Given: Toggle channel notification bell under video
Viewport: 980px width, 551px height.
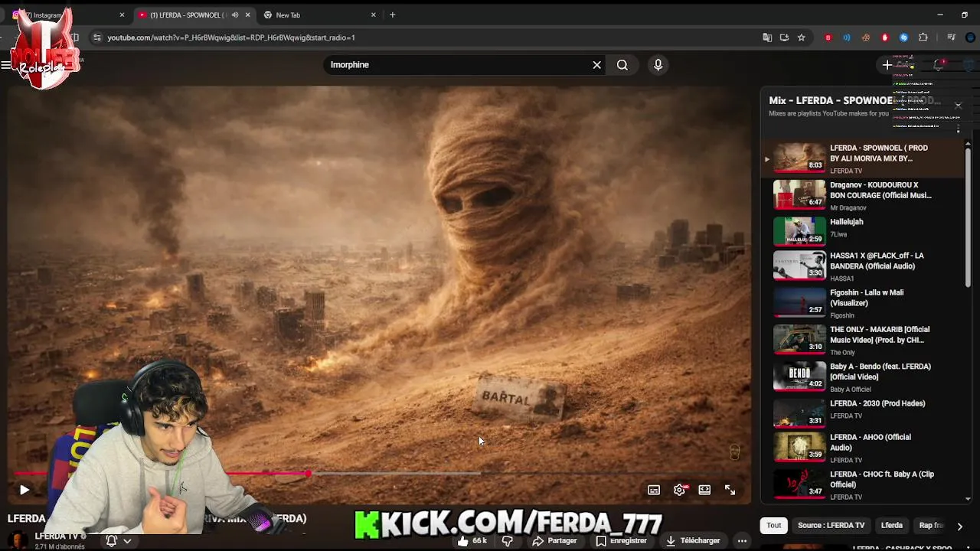Looking at the screenshot, I should (x=118, y=541).
